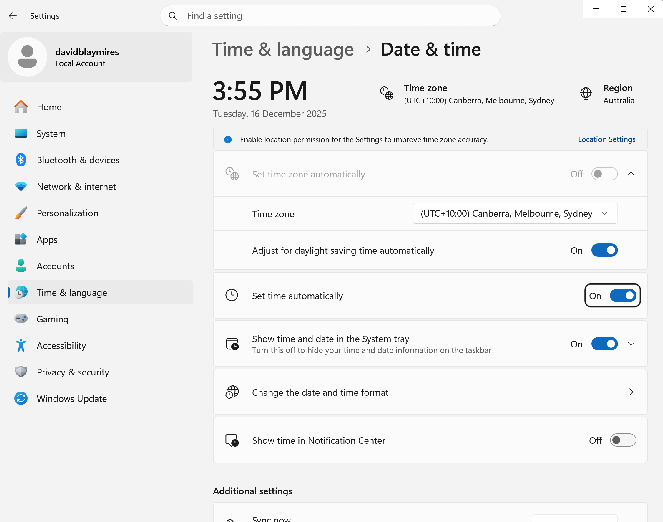Image resolution: width=663 pixels, height=522 pixels.
Task: Click the System tray calendar-clock icon
Action: tap(232, 344)
